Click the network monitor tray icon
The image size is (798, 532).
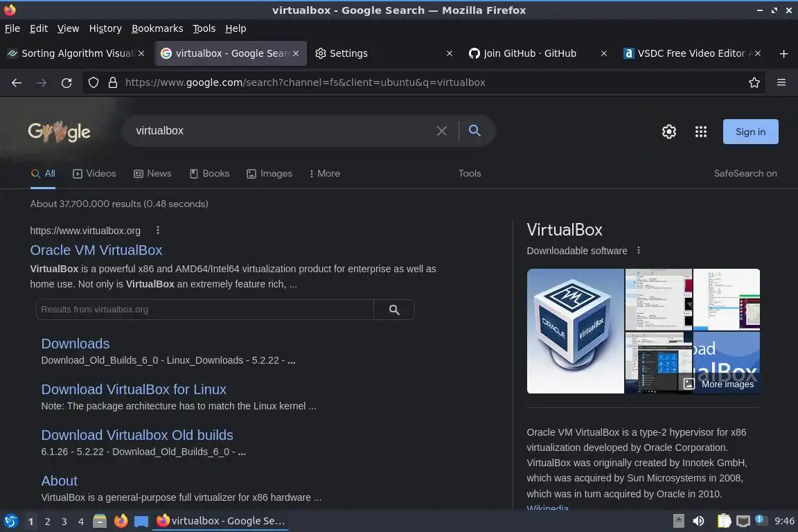click(743, 521)
